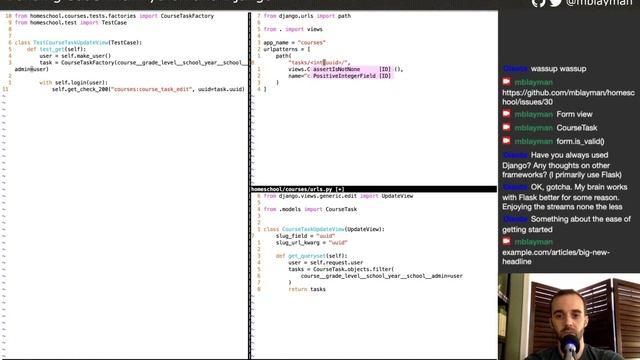Place cursor on "def test_get(self):" line
This screenshot has width=640, height=360.
[x=56, y=49]
